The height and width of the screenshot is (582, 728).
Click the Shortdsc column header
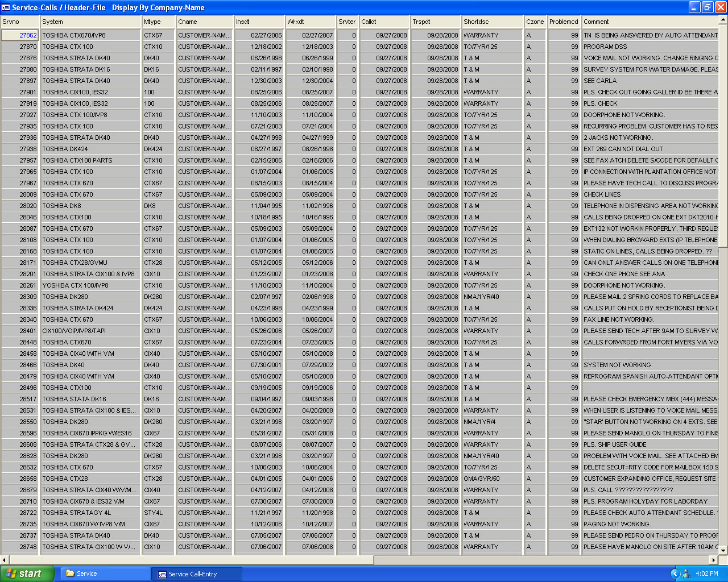click(x=493, y=22)
